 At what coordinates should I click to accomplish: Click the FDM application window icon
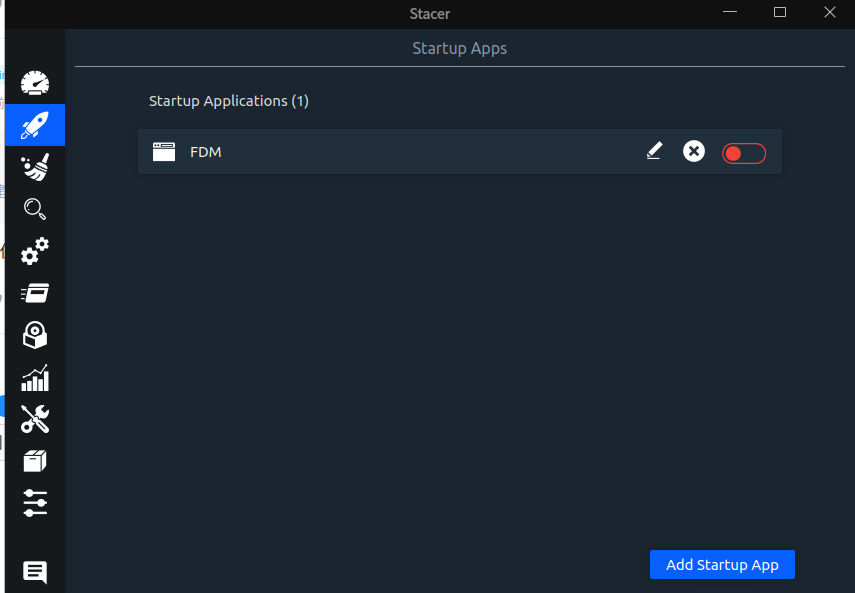pyautogui.click(x=164, y=152)
